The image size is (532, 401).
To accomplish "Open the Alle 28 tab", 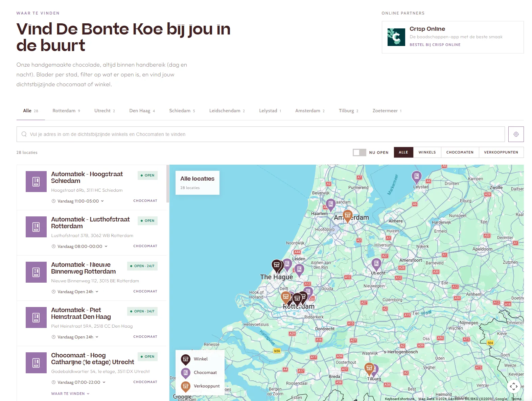I will point(30,111).
